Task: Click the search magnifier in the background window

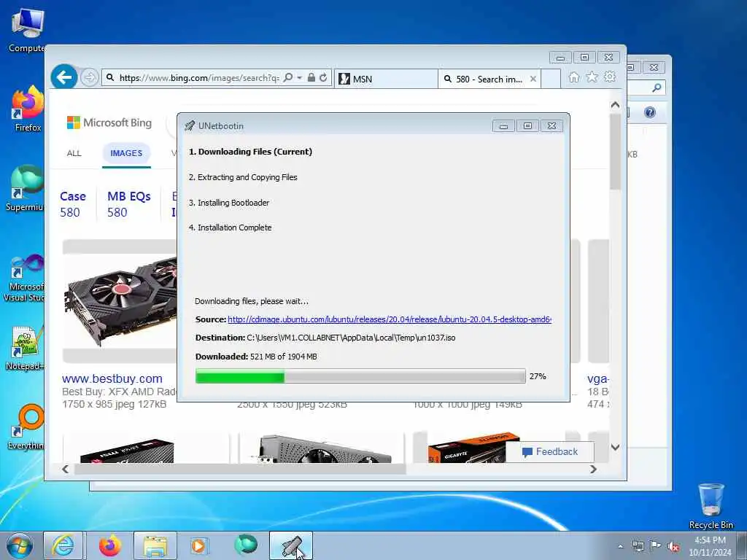Action: (657, 87)
